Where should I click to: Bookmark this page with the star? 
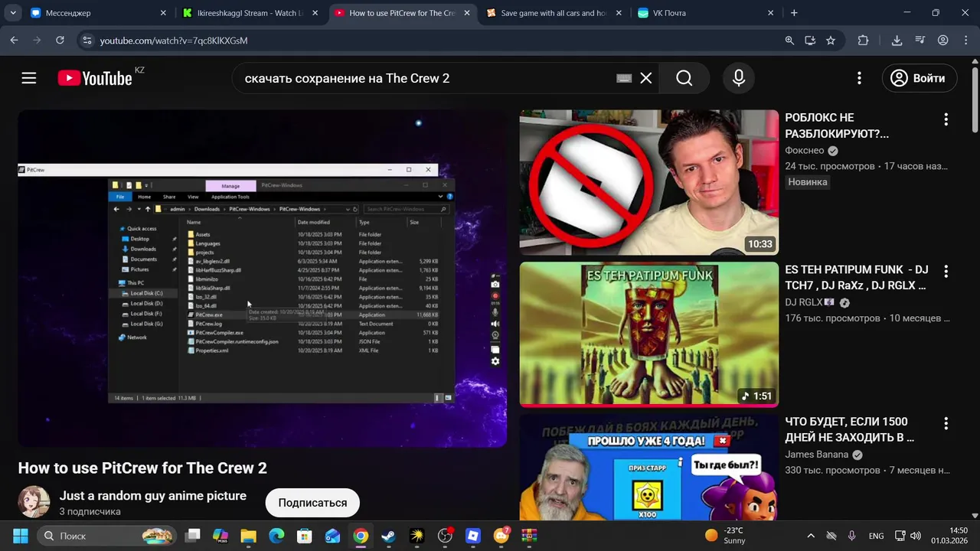[831, 41]
